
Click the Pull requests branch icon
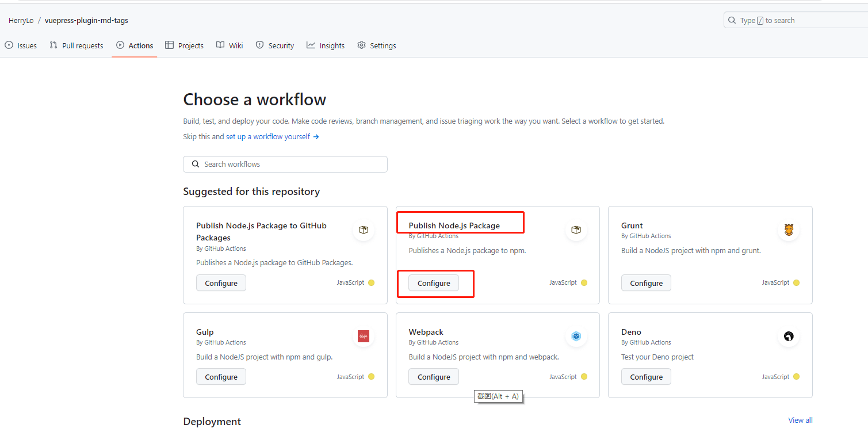[x=53, y=45]
